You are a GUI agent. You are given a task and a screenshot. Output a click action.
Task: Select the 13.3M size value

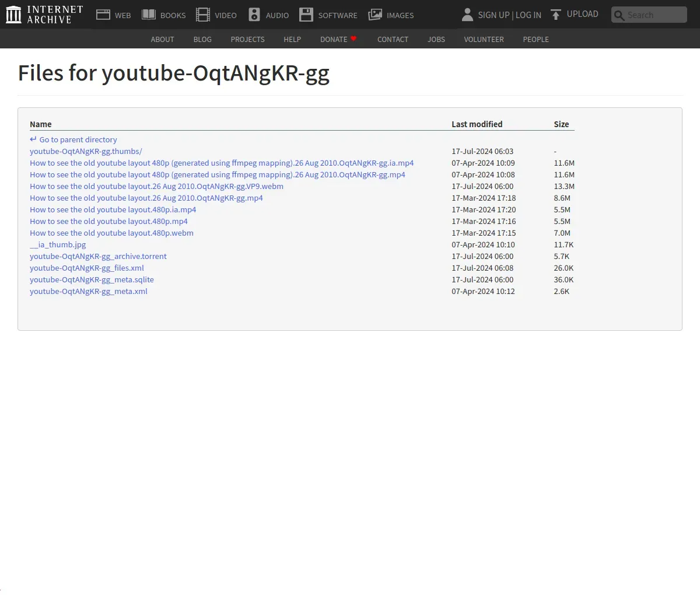[x=564, y=186]
